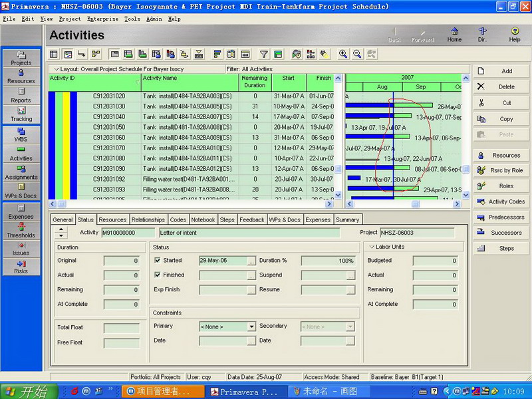Open the Primary constraint dropdown

pyautogui.click(x=251, y=327)
